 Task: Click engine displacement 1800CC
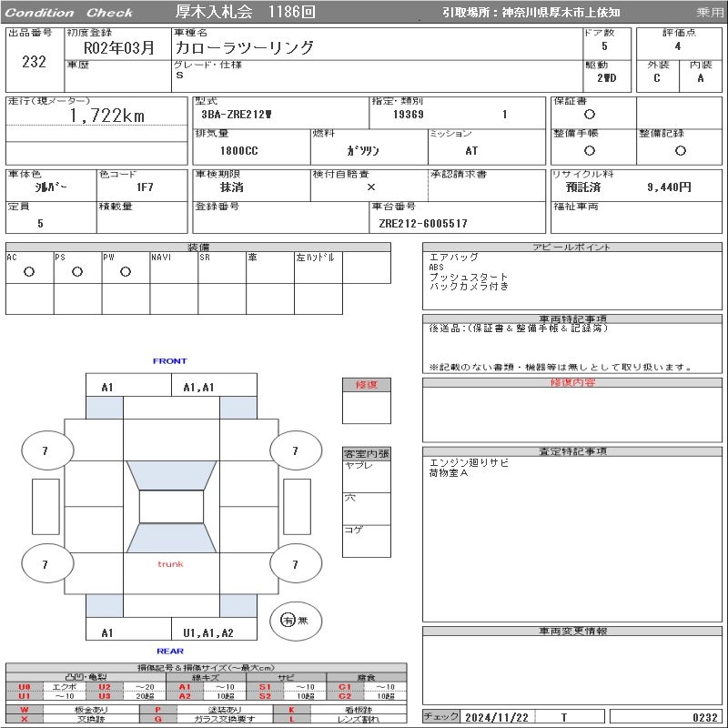point(239,151)
